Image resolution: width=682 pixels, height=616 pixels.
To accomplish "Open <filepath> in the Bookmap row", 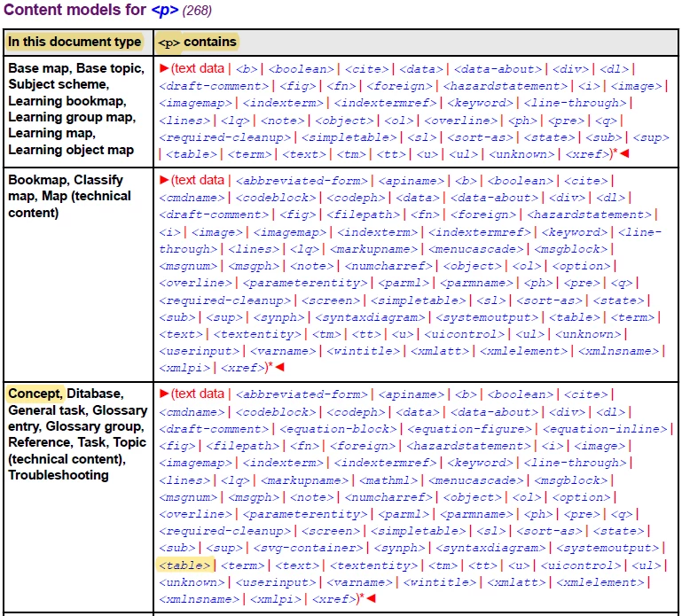I will point(364,214).
